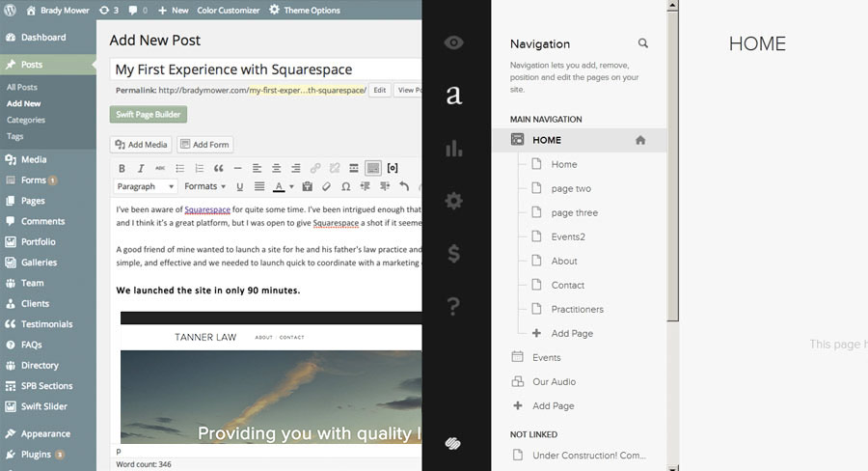Open the Squarespace metrics bar chart icon

(454, 148)
